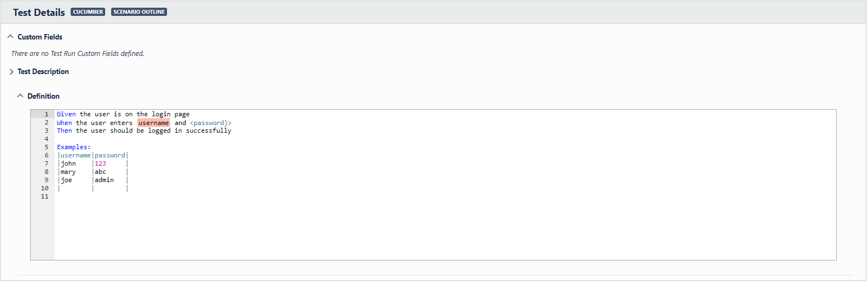
Task: Click the password header cell in examples table
Action: click(110, 155)
